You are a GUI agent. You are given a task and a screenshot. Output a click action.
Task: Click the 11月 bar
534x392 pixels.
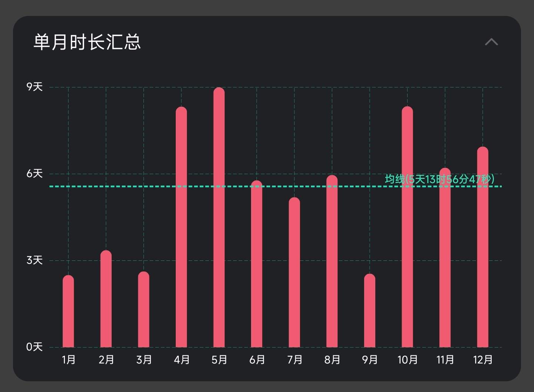coord(445,258)
